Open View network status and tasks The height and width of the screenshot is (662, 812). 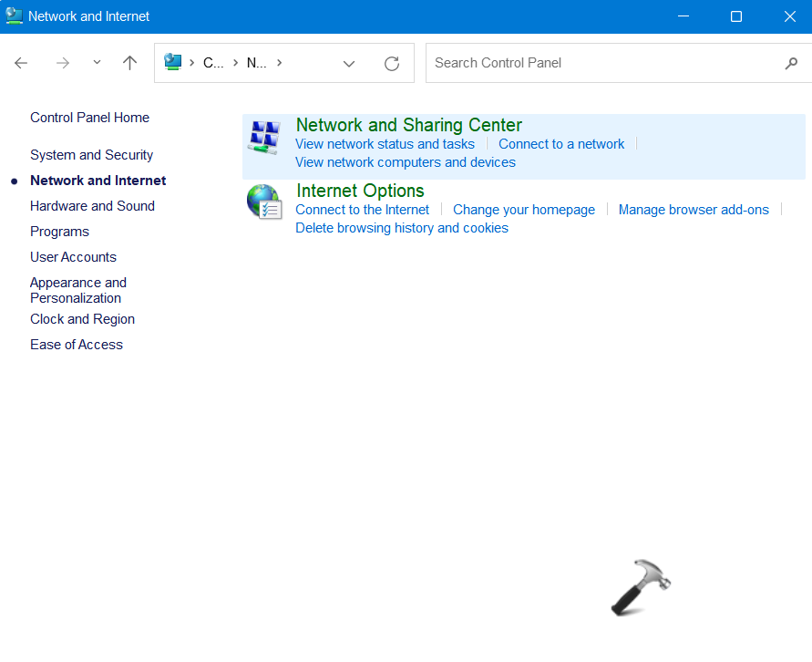click(385, 144)
